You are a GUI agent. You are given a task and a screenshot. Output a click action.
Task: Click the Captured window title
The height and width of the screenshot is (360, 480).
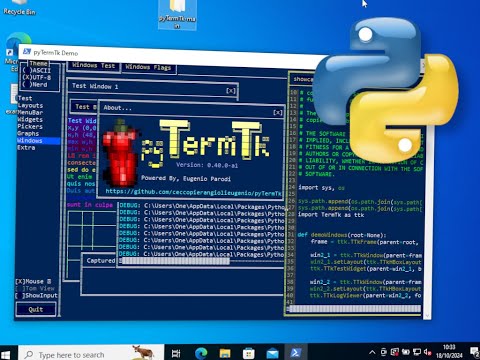coord(101,261)
